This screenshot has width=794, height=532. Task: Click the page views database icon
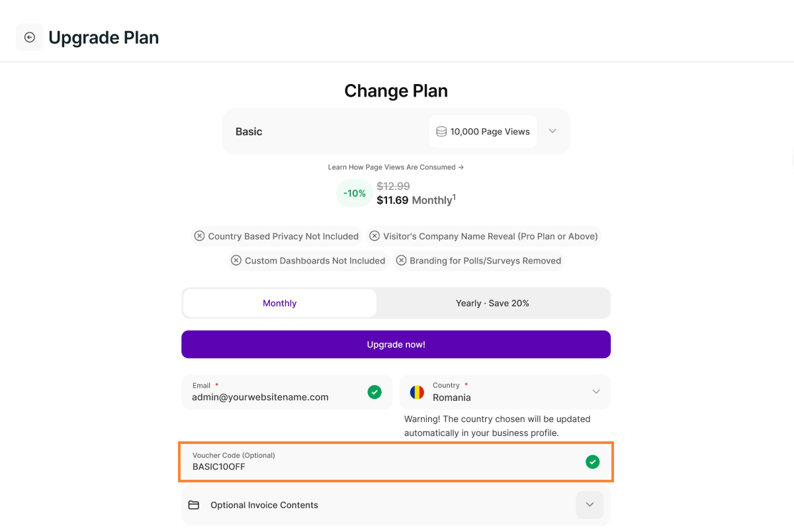click(x=441, y=132)
